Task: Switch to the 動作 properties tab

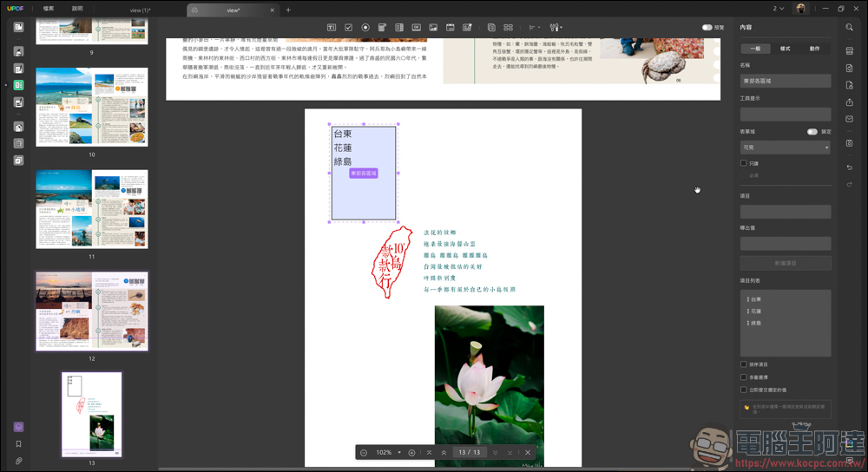Action: [x=814, y=49]
